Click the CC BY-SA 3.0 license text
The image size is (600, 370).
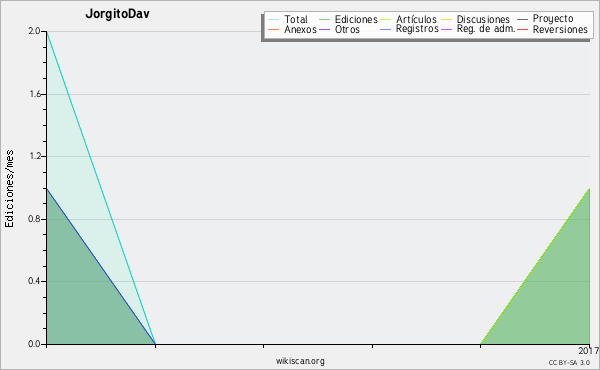pos(569,363)
